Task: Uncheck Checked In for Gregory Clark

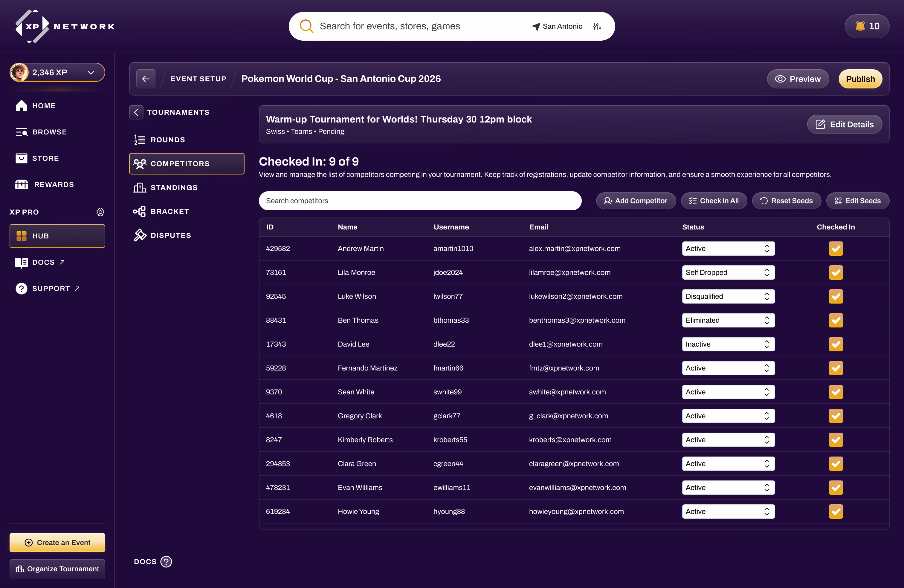Action: pyautogui.click(x=836, y=416)
